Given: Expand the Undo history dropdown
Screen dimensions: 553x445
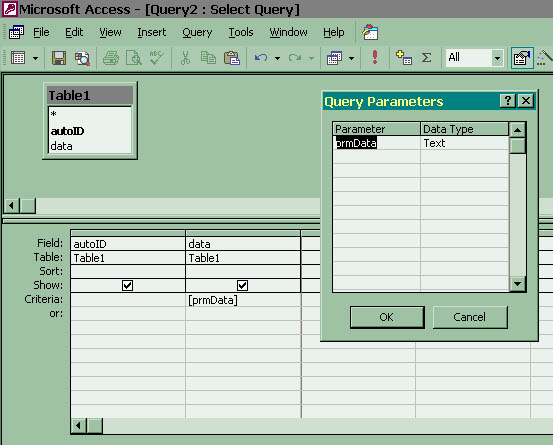Looking at the screenshot, I should 278,58.
